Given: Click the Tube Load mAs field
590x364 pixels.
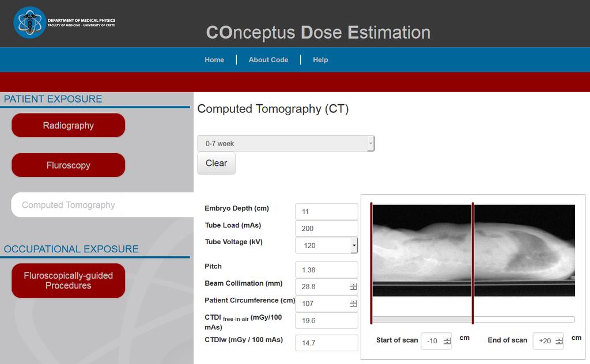Looking at the screenshot, I should pyautogui.click(x=326, y=229).
